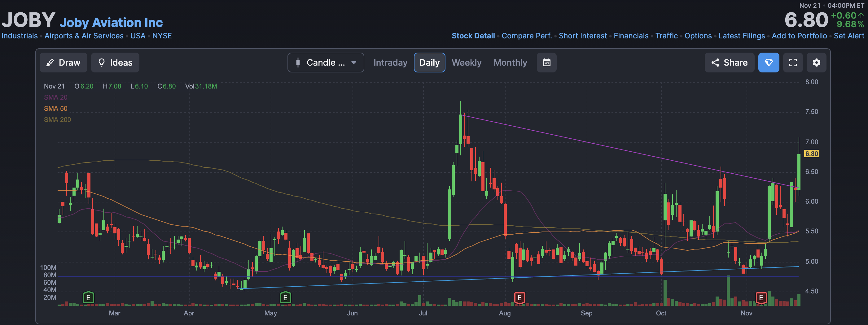Image resolution: width=868 pixels, height=325 pixels.
Task: Open chart Ideas
Action: pyautogui.click(x=115, y=63)
